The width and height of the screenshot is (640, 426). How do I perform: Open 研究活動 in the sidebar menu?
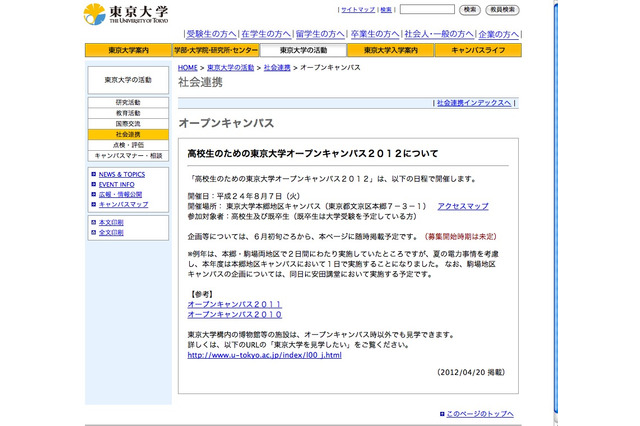point(128,102)
